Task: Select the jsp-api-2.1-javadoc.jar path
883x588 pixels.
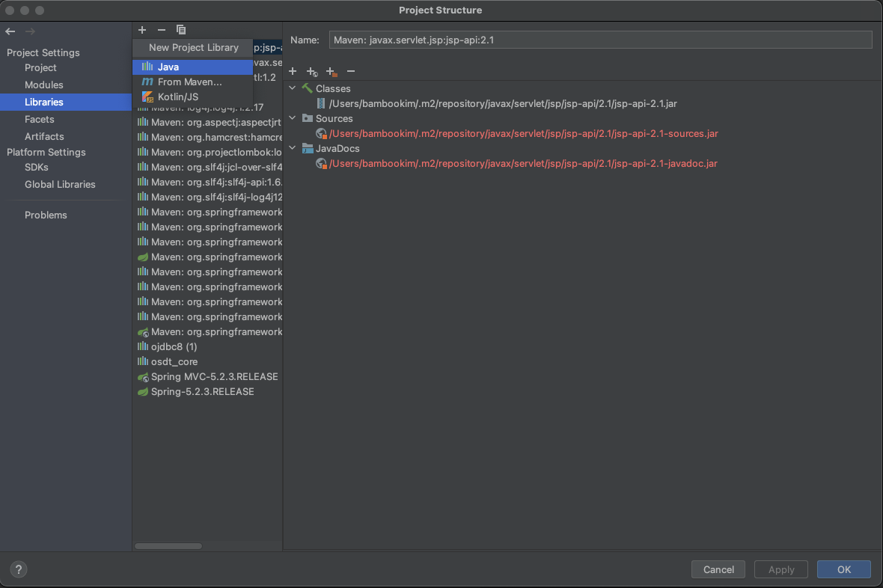Action: point(523,163)
